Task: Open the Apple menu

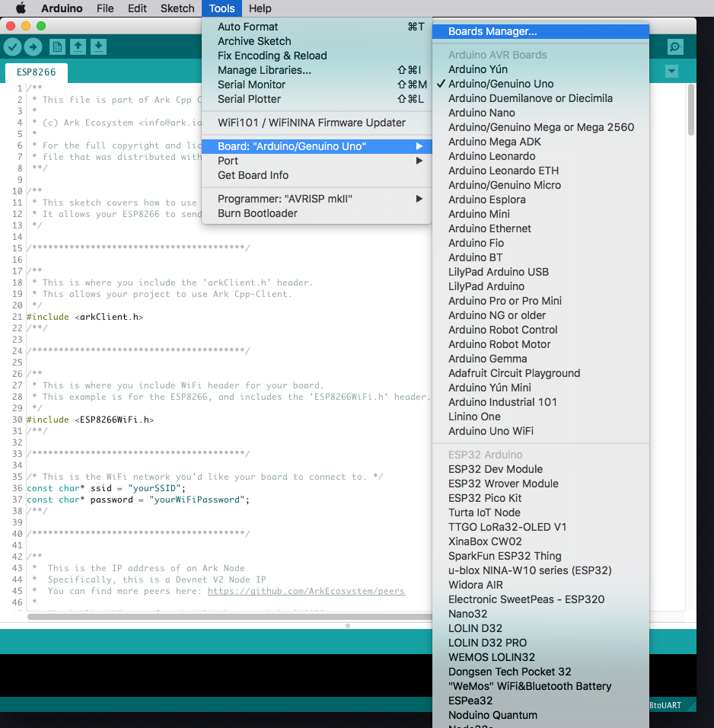Action: pos(21,8)
